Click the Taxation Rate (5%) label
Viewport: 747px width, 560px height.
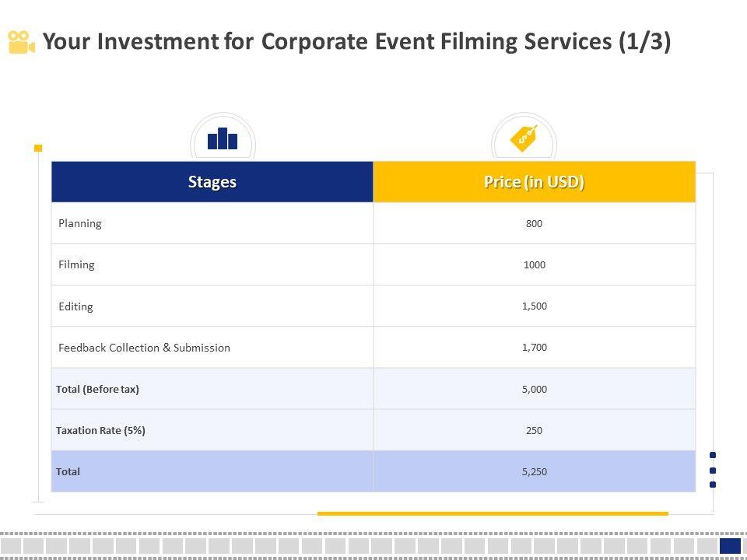pos(100,430)
